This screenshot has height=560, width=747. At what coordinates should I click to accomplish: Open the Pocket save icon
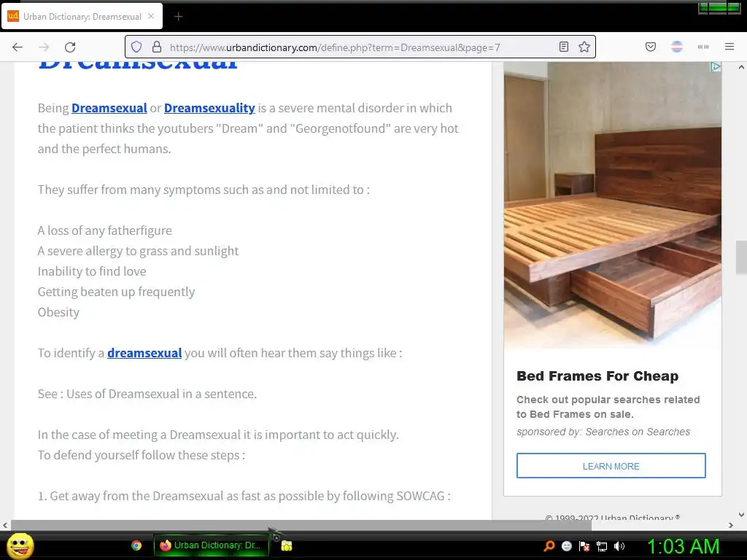coord(651,47)
